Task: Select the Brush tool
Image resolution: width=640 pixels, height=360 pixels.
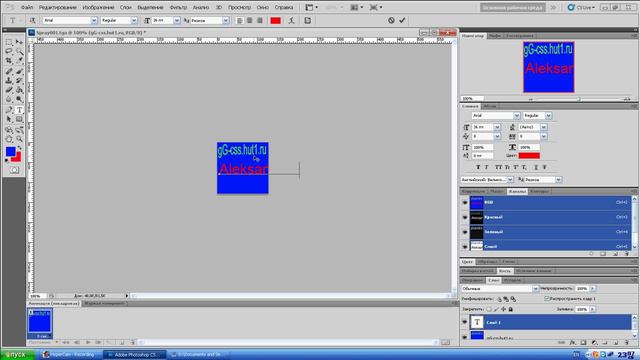Action: 19,71
